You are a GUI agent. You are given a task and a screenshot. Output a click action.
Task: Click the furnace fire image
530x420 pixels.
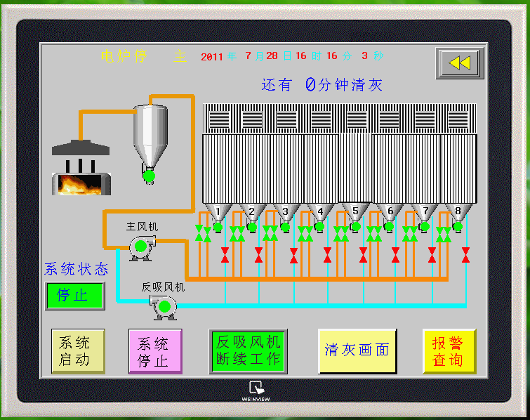[x=81, y=184]
